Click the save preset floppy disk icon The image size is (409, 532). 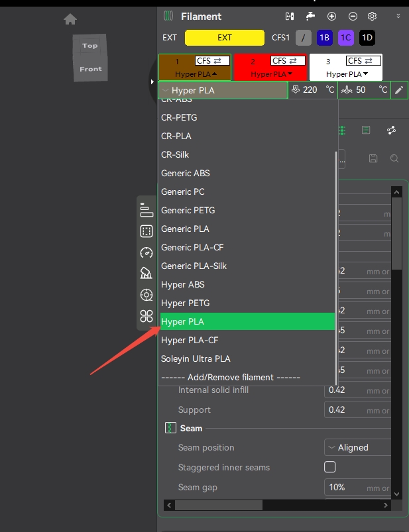[x=373, y=158]
